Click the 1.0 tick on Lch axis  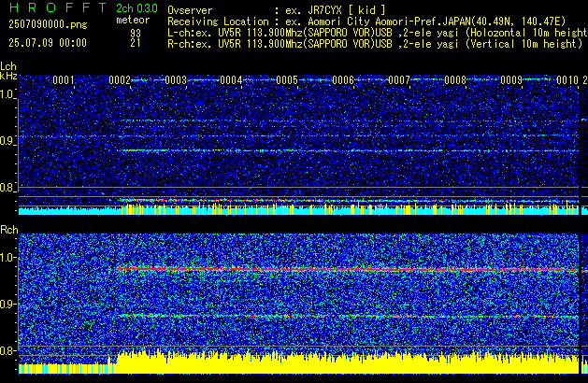7,94
